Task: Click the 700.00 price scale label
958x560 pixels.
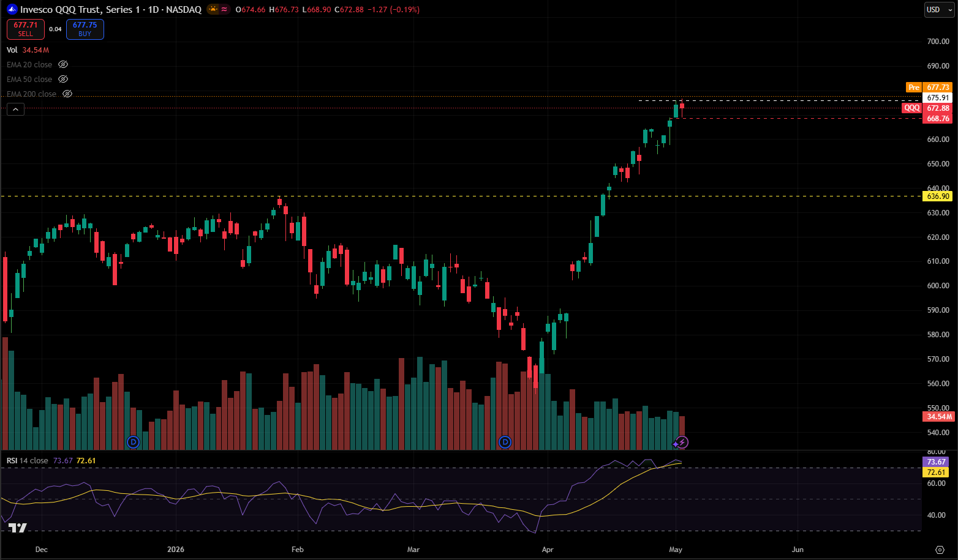Action: pyautogui.click(x=938, y=42)
